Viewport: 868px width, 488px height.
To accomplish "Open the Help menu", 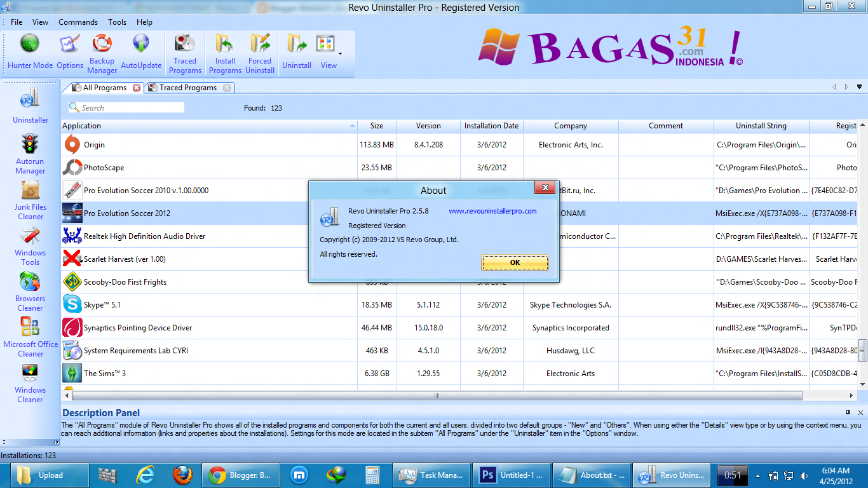I will pyautogui.click(x=144, y=22).
